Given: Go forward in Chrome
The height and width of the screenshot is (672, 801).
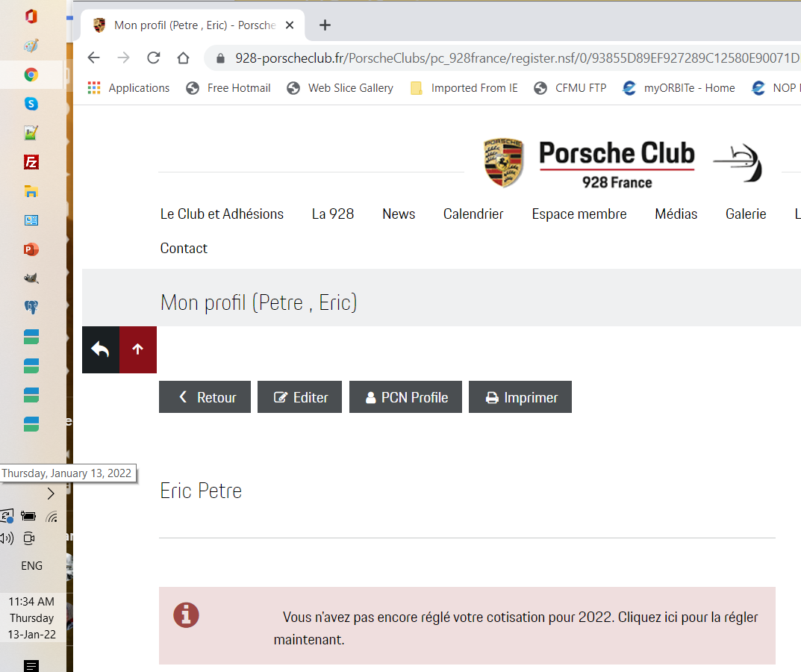Looking at the screenshot, I should [123, 57].
